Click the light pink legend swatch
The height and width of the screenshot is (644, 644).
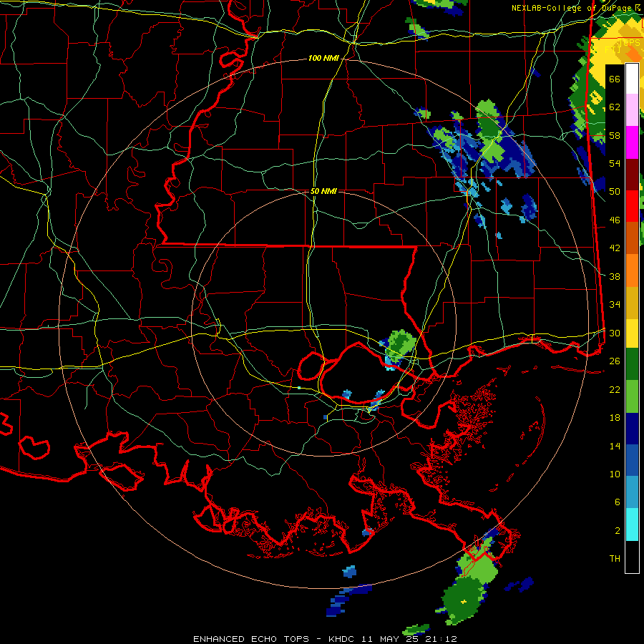point(632,110)
